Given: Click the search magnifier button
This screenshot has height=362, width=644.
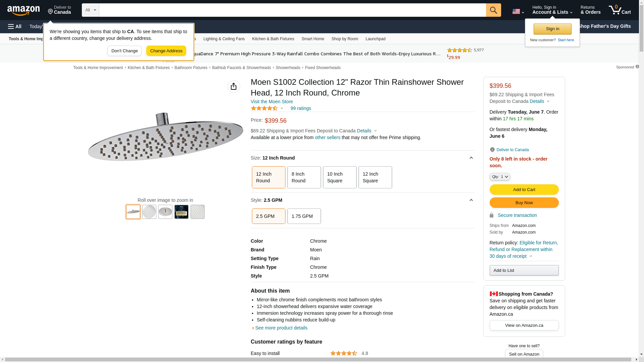Looking at the screenshot, I should 493,10.
